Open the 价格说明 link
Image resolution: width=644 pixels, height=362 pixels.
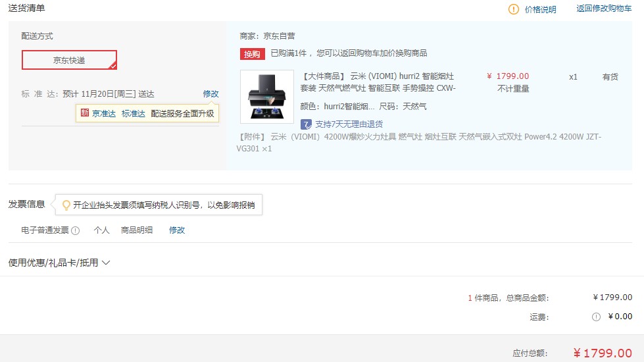[540, 9]
